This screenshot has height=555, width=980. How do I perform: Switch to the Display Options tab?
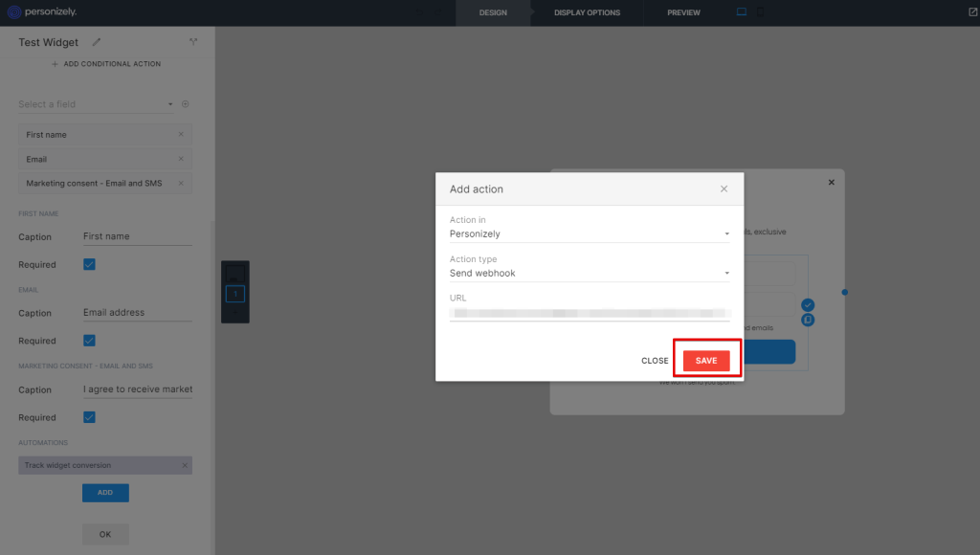point(587,12)
